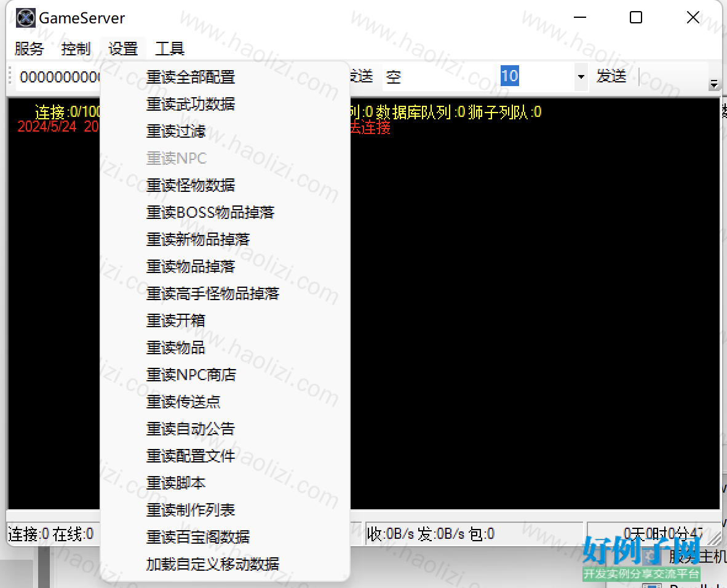
Task: Minimize the GameServer window
Action: 580,18
